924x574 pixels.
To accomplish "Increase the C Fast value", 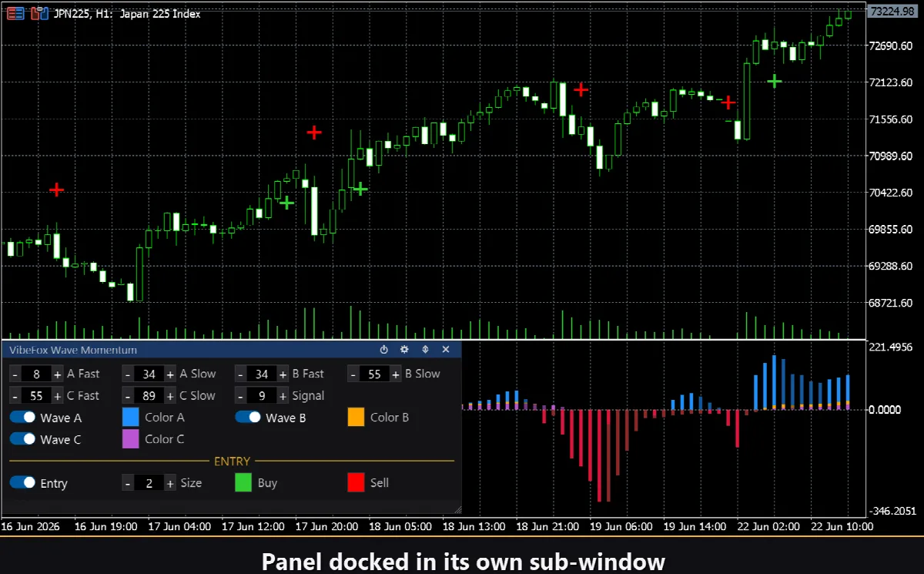I will (x=57, y=395).
